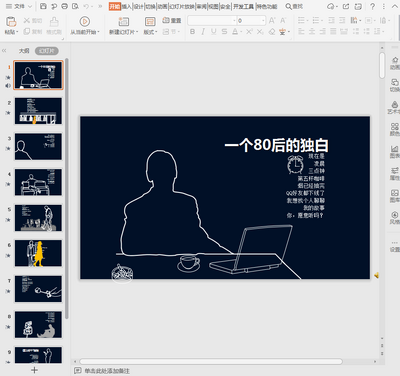The width and height of the screenshot is (400, 376).
Task: Click the Align Right paragraph icon
Action: pos(323,32)
